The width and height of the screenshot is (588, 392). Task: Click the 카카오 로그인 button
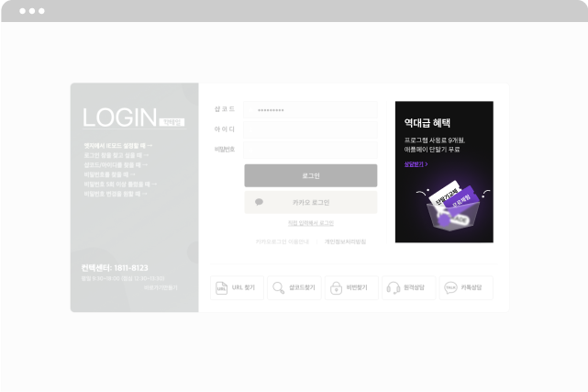click(x=310, y=202)
